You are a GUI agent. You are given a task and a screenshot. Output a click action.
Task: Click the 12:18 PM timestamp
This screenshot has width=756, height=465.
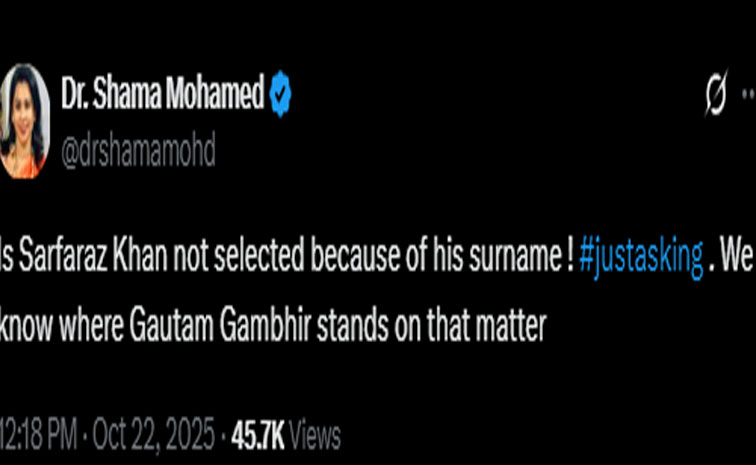(38, 436)
